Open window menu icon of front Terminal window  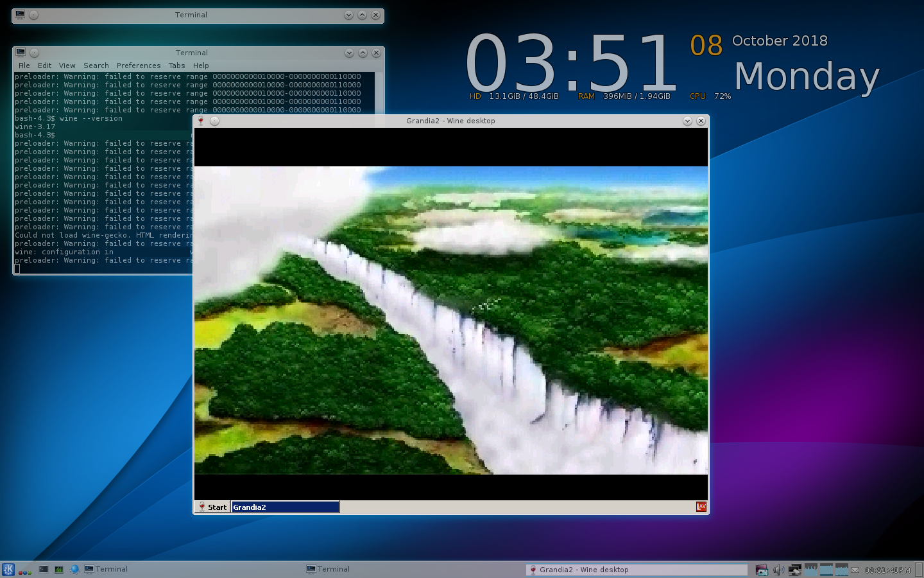pyautogui.click(x=21, y=53)
